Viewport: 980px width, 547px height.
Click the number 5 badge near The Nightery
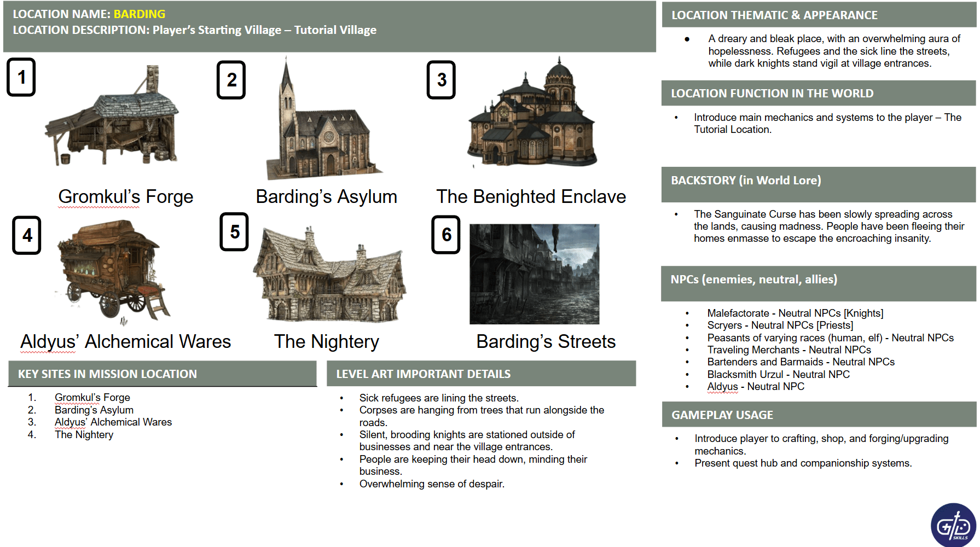234,232
